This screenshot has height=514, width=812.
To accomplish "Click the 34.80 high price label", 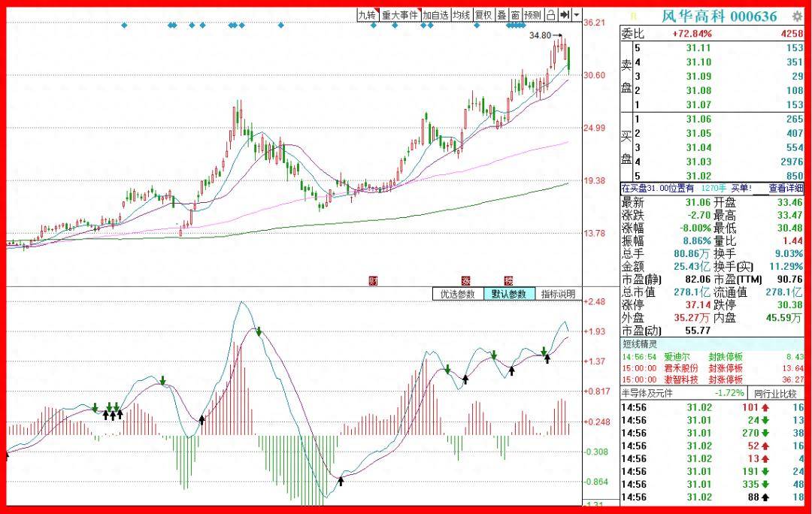I will (x=540, y=35).
